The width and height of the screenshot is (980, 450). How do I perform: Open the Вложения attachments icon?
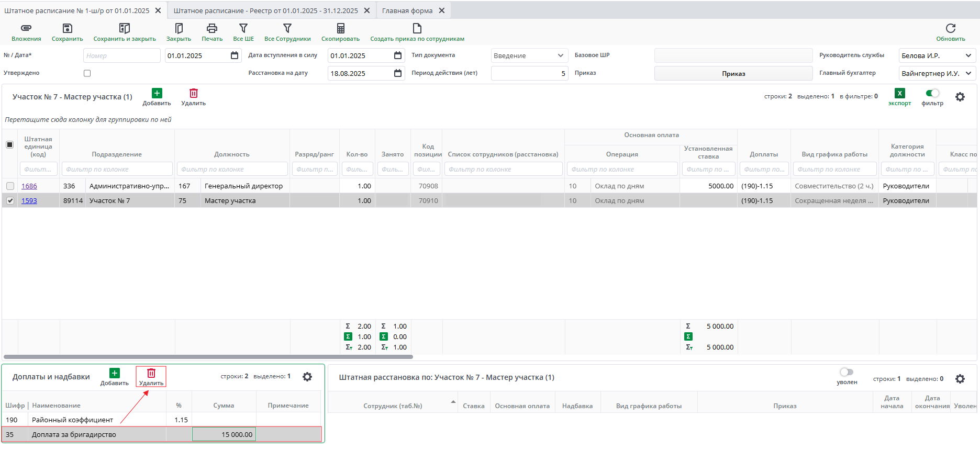click(26, 28)
